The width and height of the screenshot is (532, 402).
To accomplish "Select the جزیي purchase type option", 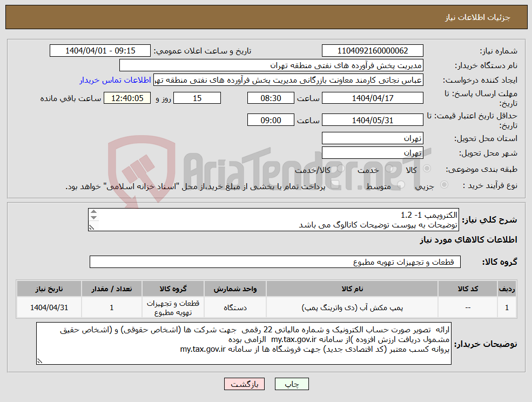I will pyautogui.click(x=444, y=184).
